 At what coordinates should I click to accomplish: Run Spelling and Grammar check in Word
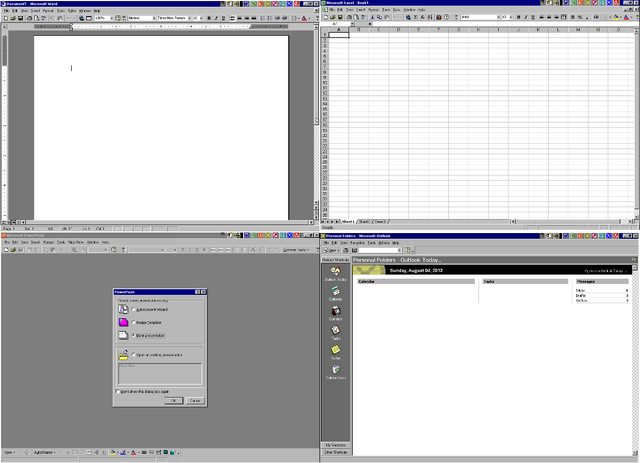pos(44,18)
